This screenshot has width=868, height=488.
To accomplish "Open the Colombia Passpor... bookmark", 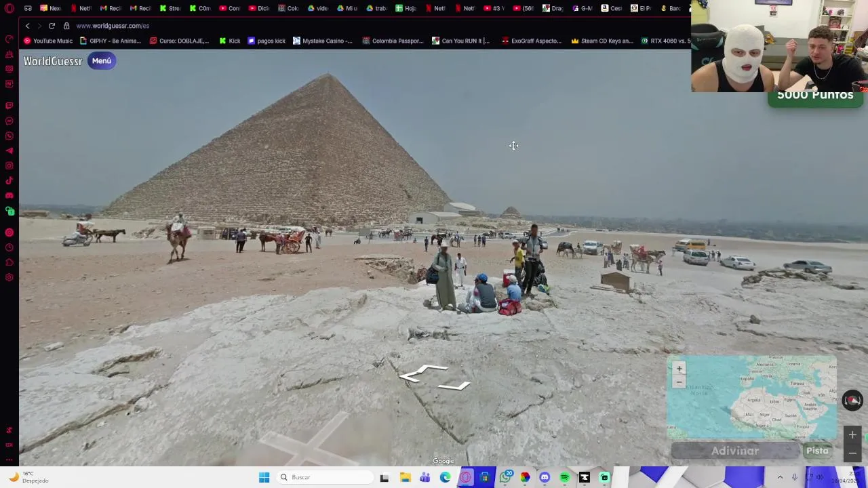I will pos(393,41).
